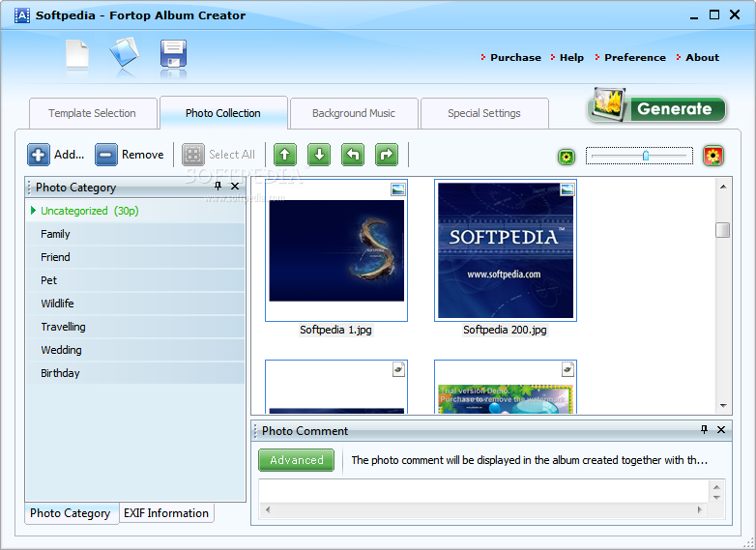Rotate photo right with green arrow
The height and width of the screenshot is (550, 756).
(387, 155)
